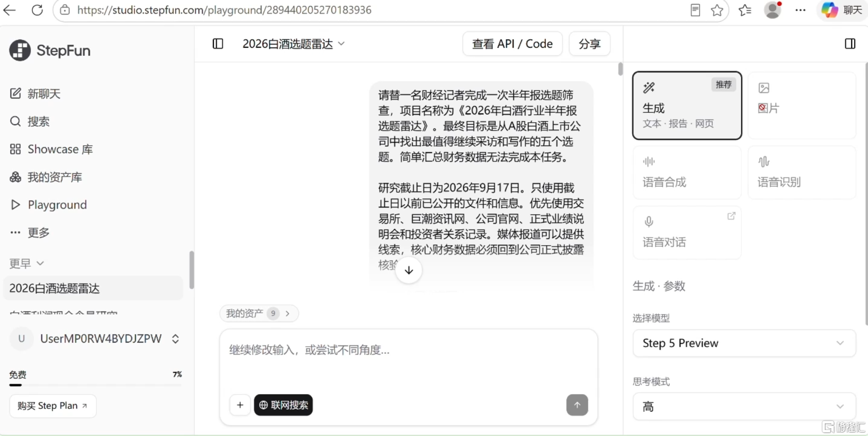Open the UserMP0RW4BYDJZPW account switcher
Screen dimensions: 868x436
[95, 339]
